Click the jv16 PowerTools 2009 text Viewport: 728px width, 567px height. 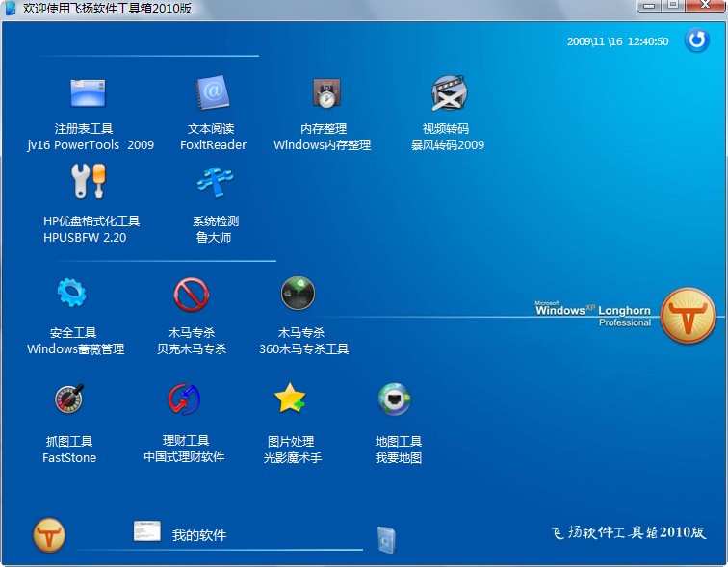point(91,144)
